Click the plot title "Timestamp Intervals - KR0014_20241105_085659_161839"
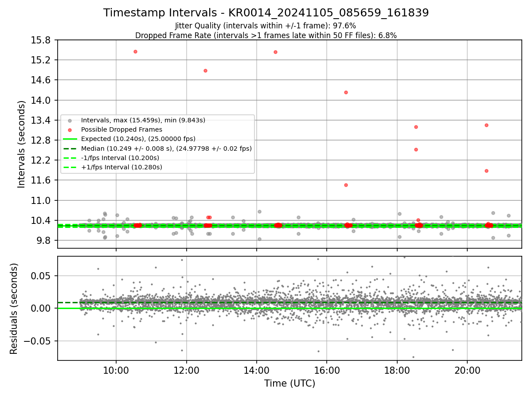Screen dimensions: 532x399 tap(266, 13)
